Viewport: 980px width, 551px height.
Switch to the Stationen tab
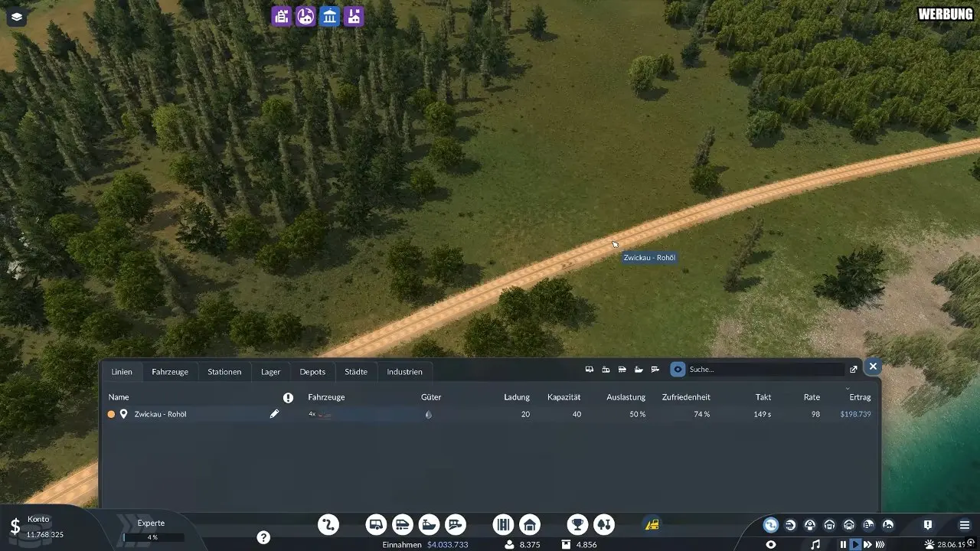pyautogui.click(x=224, y=372)
